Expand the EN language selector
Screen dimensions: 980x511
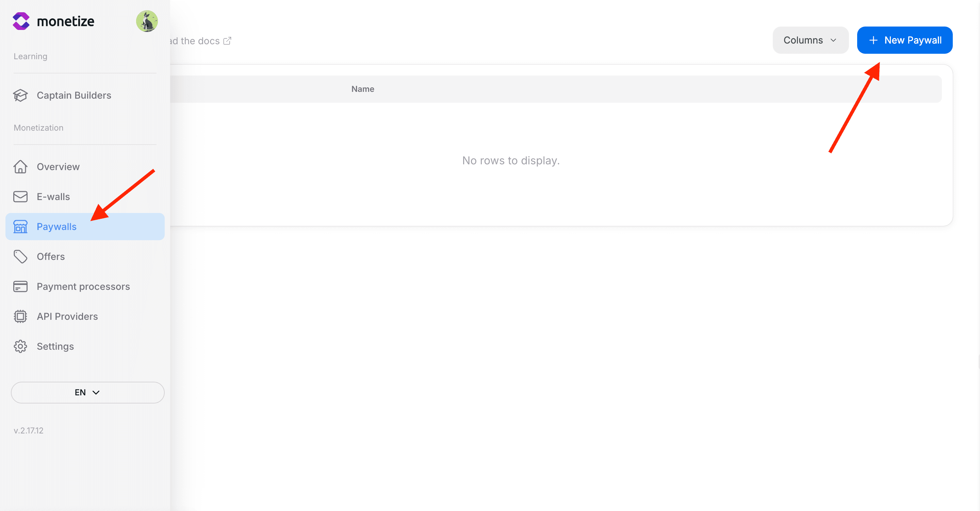[x=87, y=392]
